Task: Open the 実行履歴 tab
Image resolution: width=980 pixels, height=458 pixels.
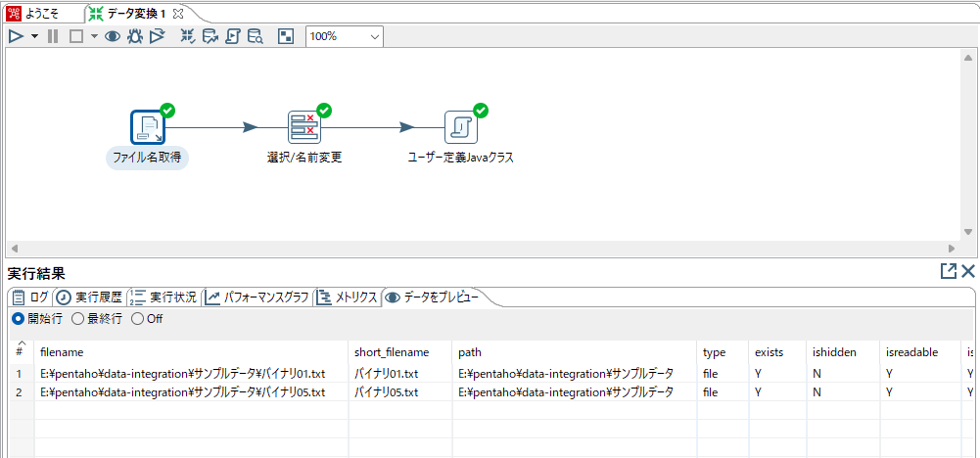Action: pos(90,298)
